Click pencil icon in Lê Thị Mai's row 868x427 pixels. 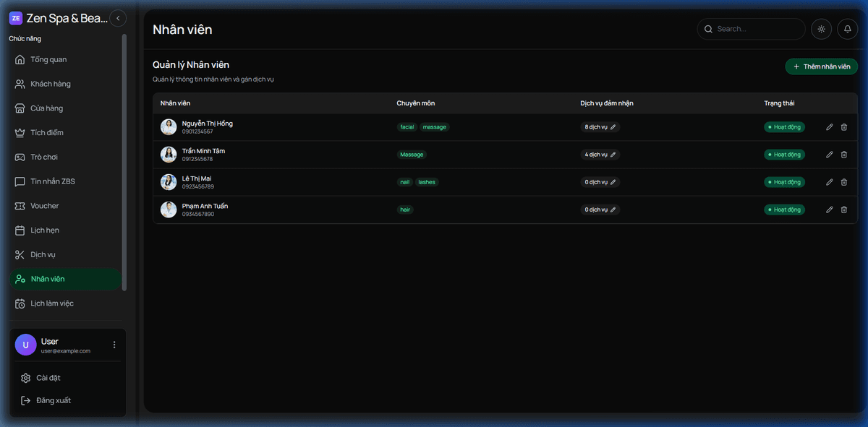pos(829,182)
